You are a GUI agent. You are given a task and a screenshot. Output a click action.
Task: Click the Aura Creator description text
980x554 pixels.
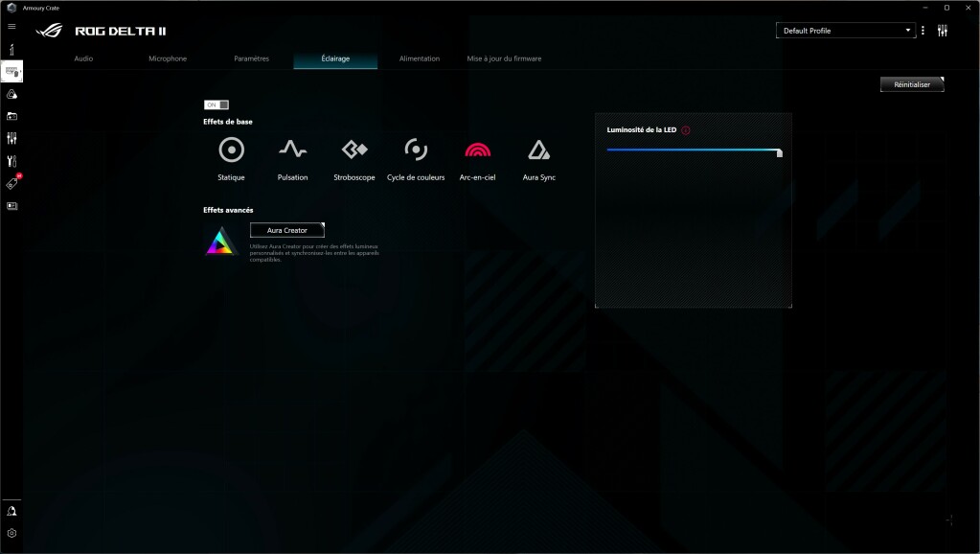314,253
